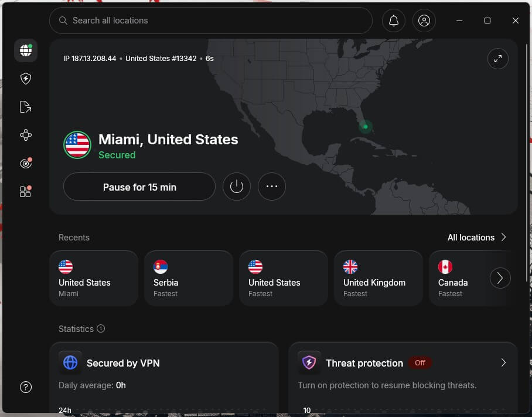
Task: Click the All locations chevron arrow
Action: (504, 237)
